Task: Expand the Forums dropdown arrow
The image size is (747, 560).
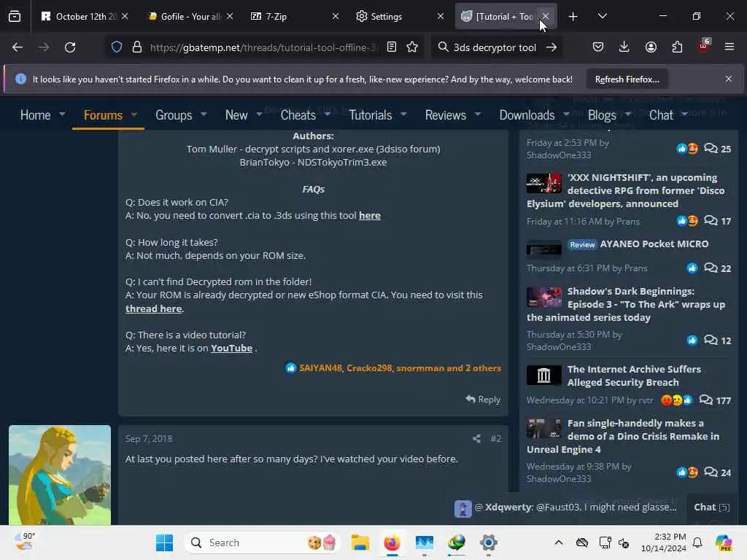Action: [134, 114]
